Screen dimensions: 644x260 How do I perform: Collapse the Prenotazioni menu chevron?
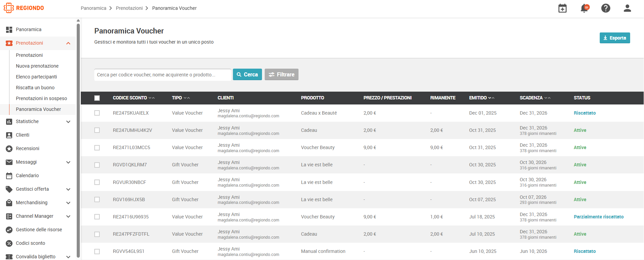coord(68,43)
